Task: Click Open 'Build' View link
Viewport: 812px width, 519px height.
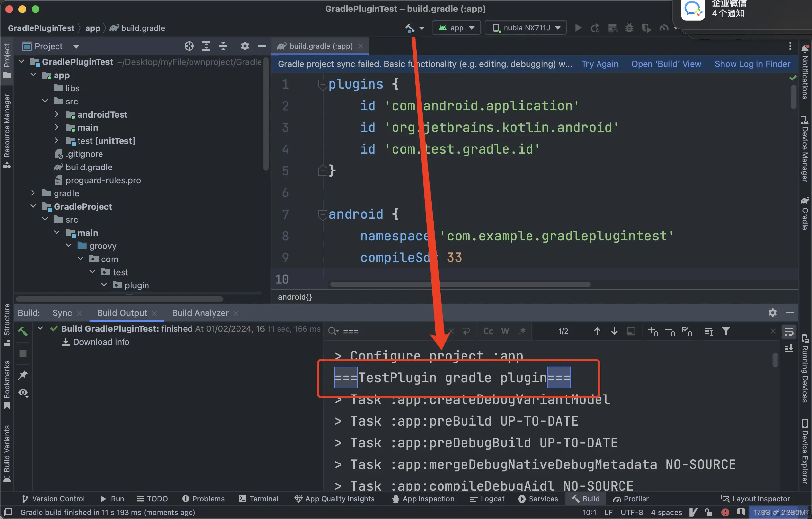Action: (666, 64)
